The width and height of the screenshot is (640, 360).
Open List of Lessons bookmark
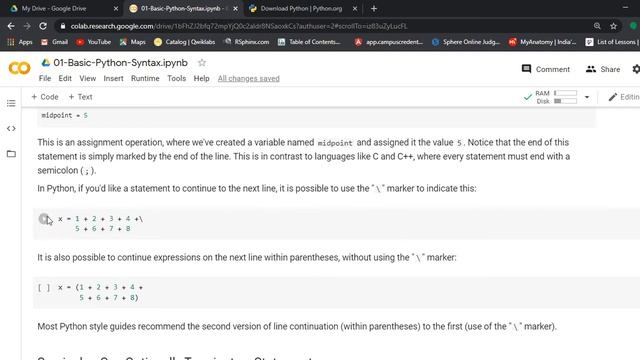coord(611,42)
